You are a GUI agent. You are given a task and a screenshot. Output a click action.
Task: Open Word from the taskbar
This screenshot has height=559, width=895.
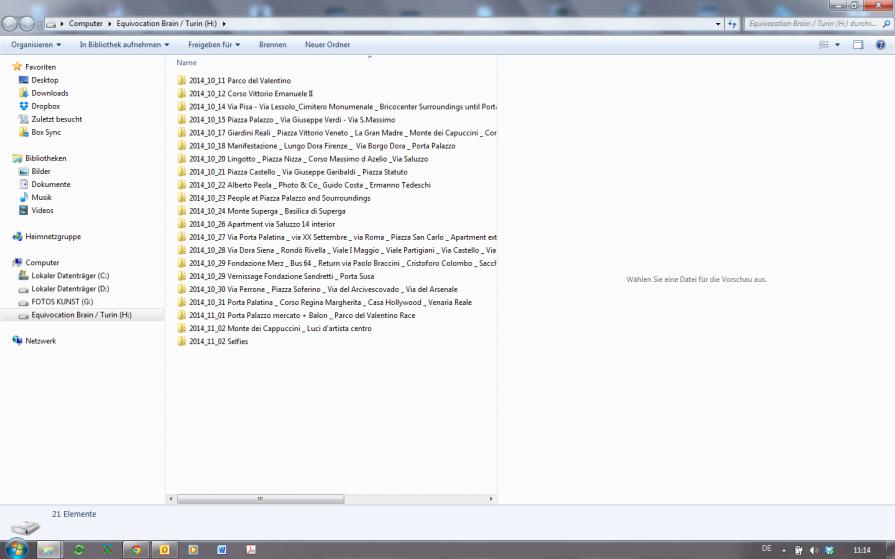click(221, 550)
